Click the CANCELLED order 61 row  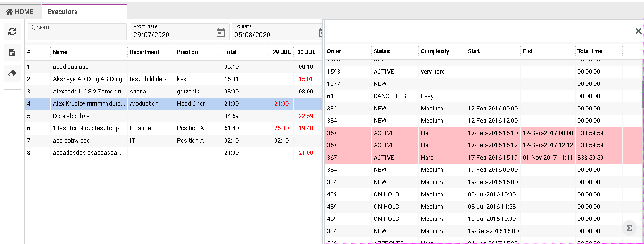tap(472, 96)
